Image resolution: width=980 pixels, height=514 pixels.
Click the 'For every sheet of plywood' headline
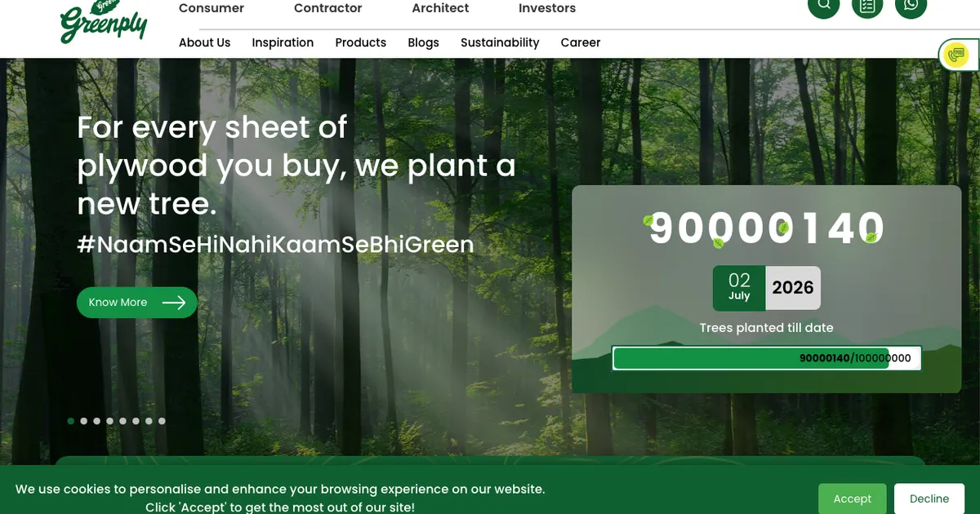pyautogui.click(x=296, y=166)
